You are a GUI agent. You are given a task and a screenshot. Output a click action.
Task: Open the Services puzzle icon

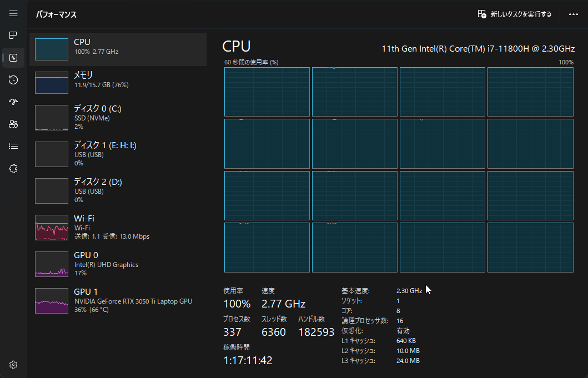tap(13, 169)
